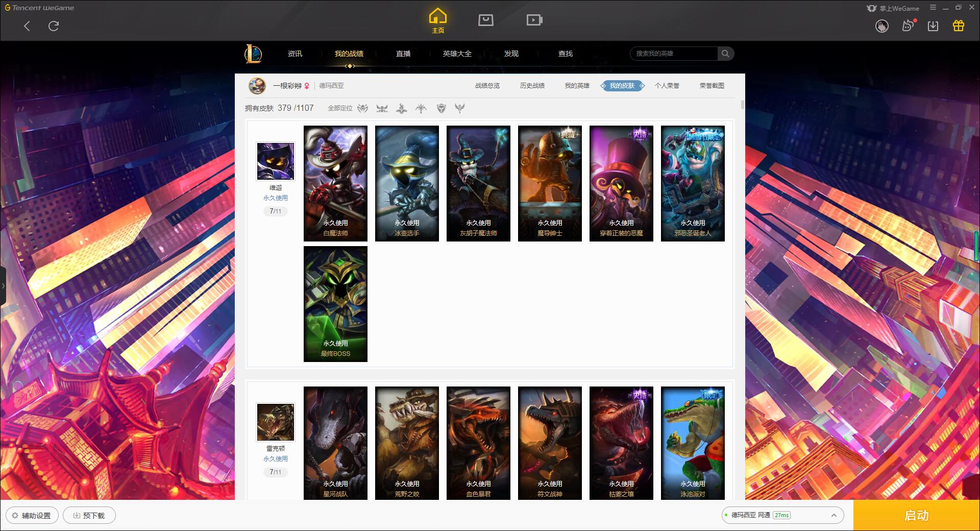Open 掌上WeGame mobile link
This screenshot has width=980, height=531.
[x=893, y=8]
